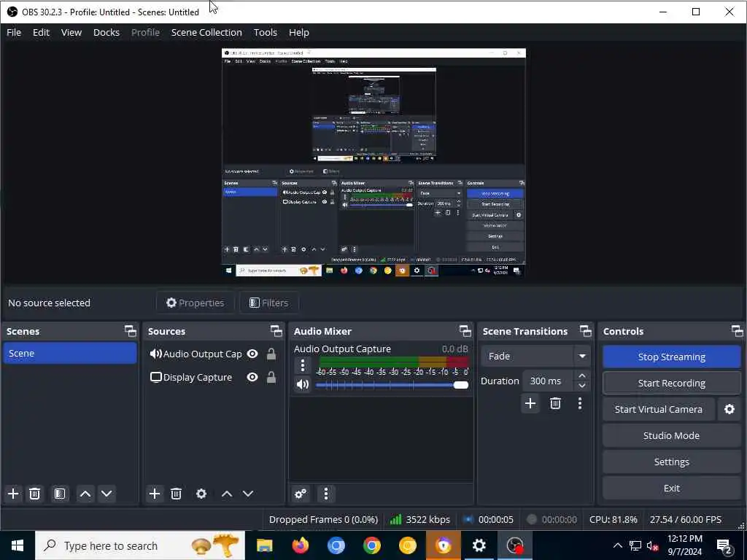The image size is (747, 560).
Task: Select the Audio Output Capture source row
Action: 214,354
